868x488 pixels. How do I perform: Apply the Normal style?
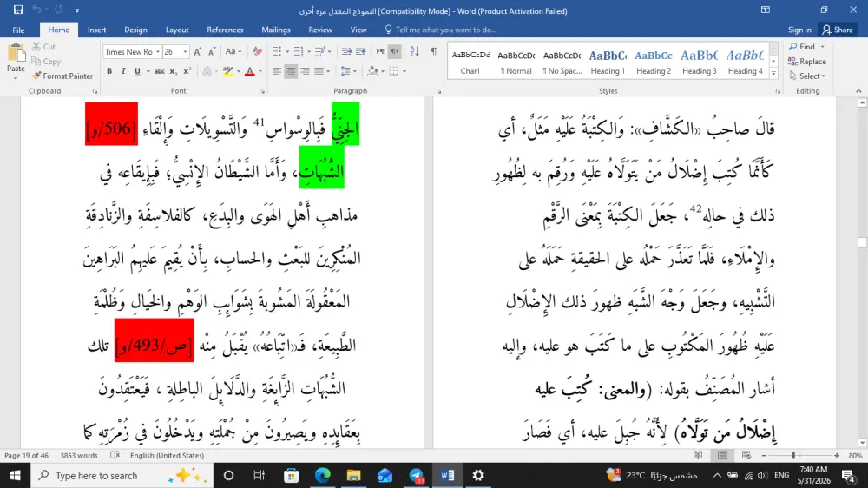click(x=516, y=62)
